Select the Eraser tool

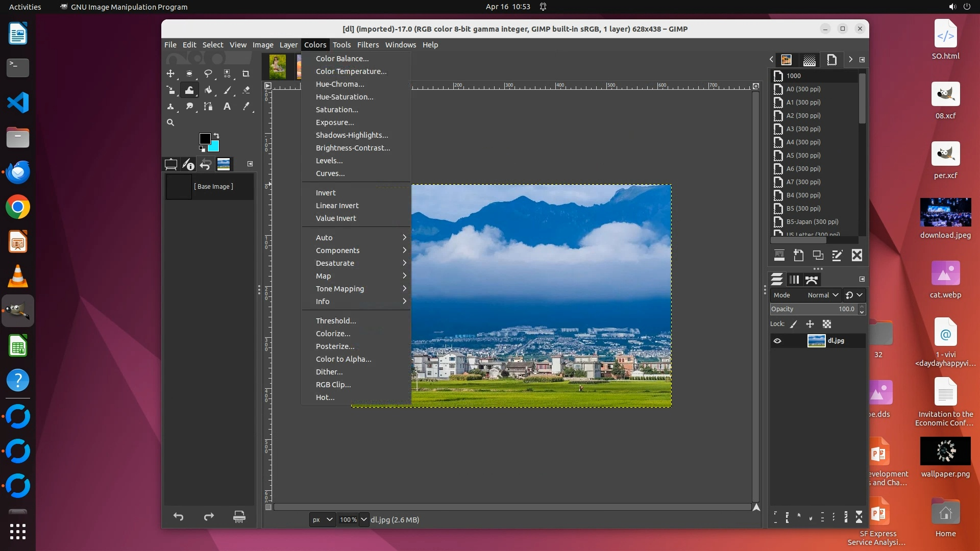[x=246, y=90]
